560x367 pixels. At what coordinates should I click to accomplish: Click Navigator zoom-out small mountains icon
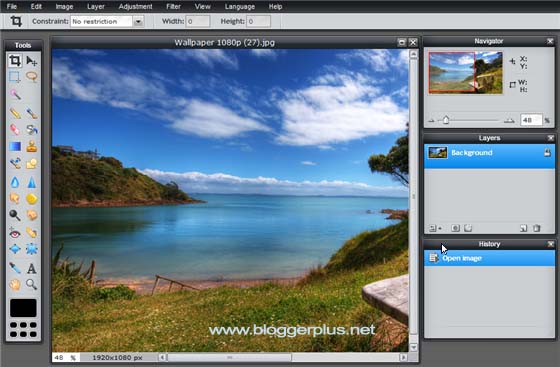(x=431, y=121)
